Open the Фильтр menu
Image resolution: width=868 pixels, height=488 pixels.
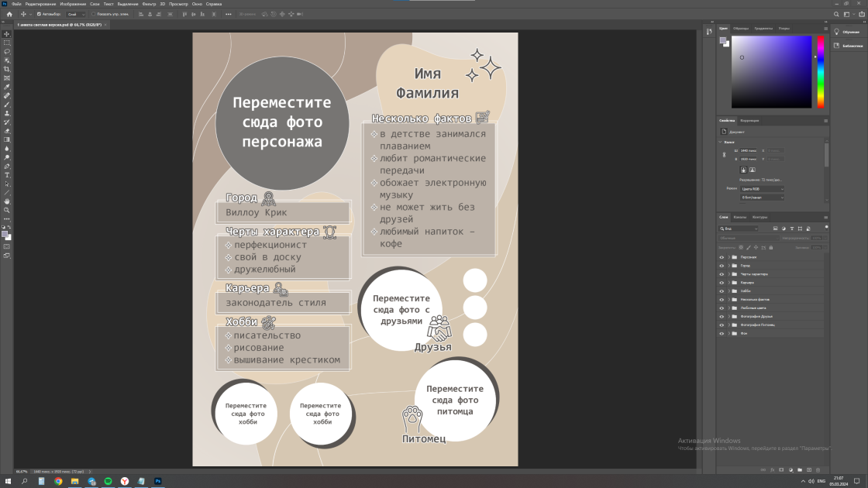149,4
